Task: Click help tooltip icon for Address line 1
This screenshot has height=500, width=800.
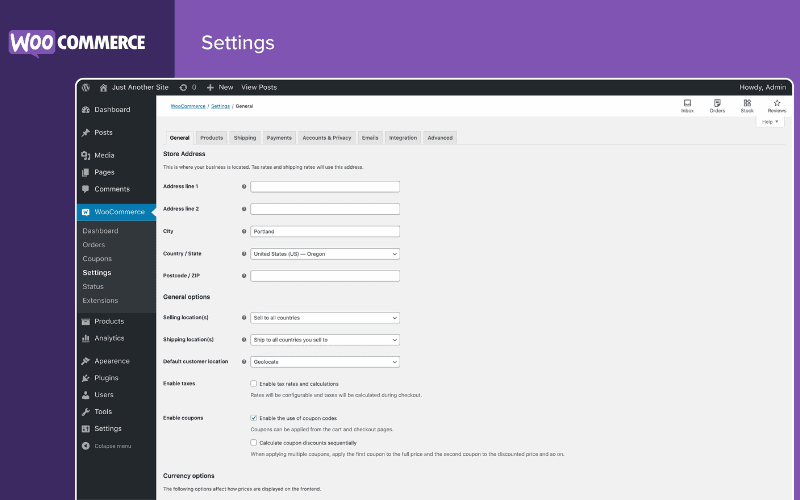Action: click(244, 187)
